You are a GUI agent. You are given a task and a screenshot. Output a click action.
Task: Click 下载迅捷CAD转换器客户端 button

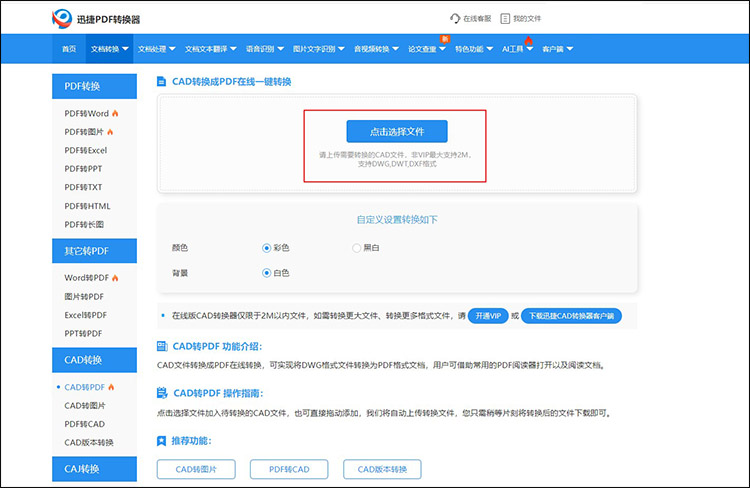(x=571, y=316)
